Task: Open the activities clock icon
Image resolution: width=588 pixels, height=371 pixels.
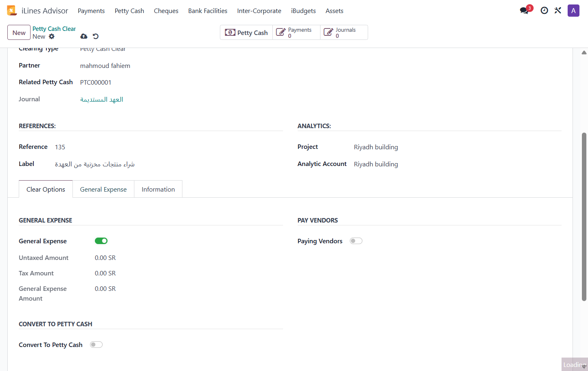Action: [x=544, y=11]
